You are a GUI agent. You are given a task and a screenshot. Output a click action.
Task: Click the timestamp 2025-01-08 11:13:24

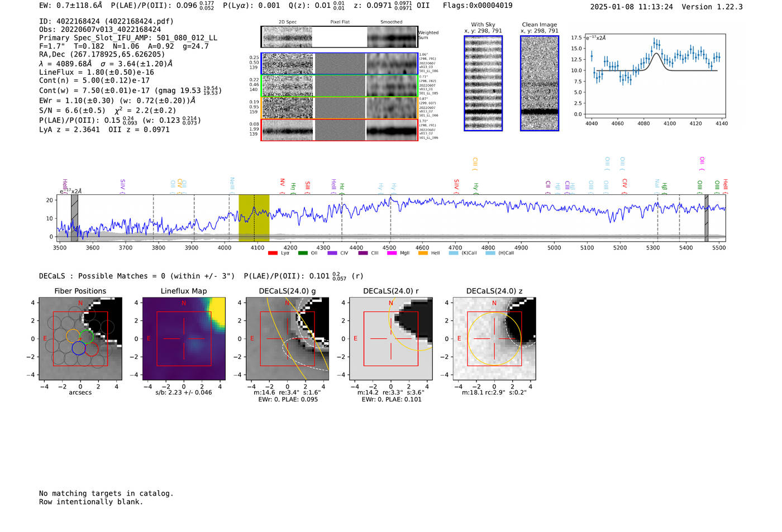[x=631, y=7]
